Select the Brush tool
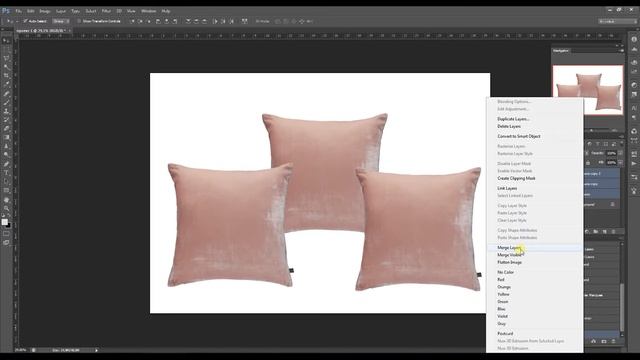The height and width of the screenshot is (360, 640). [x=6, y=102]
